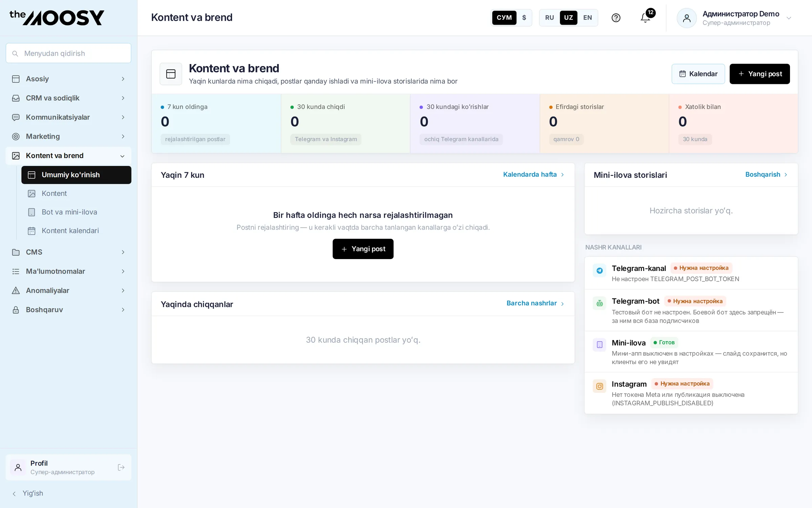Open Kontent kalendari item
Image resolution: width=812 pixels, height=508 pixels.
[x=76, y=231]
